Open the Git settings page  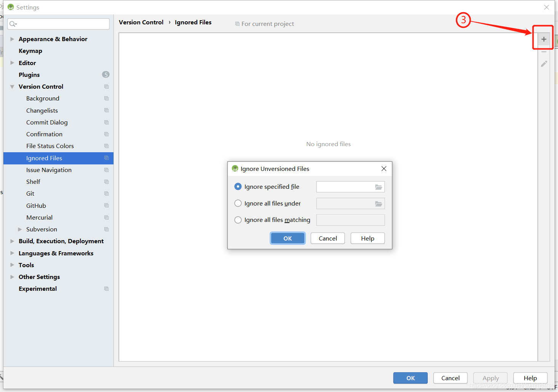30,193
